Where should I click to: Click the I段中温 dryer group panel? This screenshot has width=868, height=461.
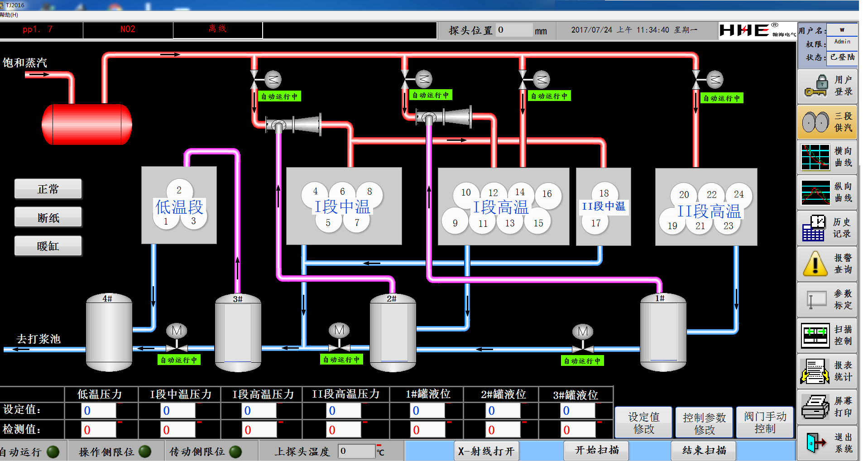(344, 206)
